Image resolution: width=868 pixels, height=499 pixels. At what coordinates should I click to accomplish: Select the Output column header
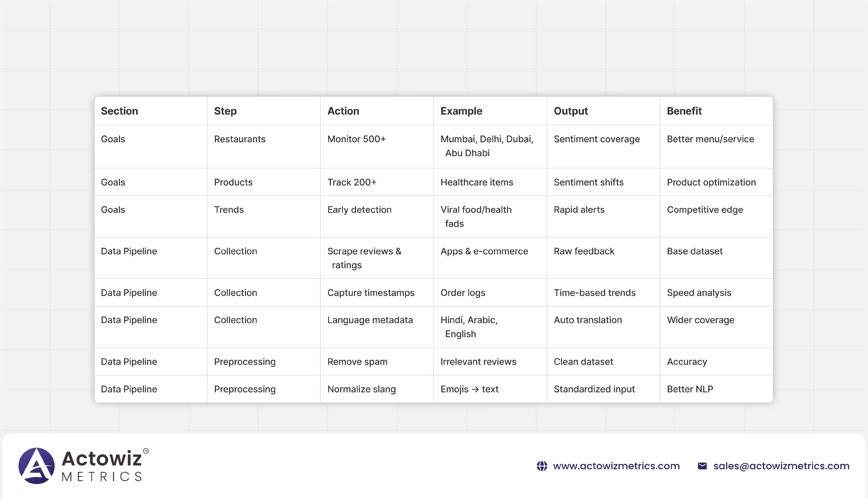coord(571,111)
